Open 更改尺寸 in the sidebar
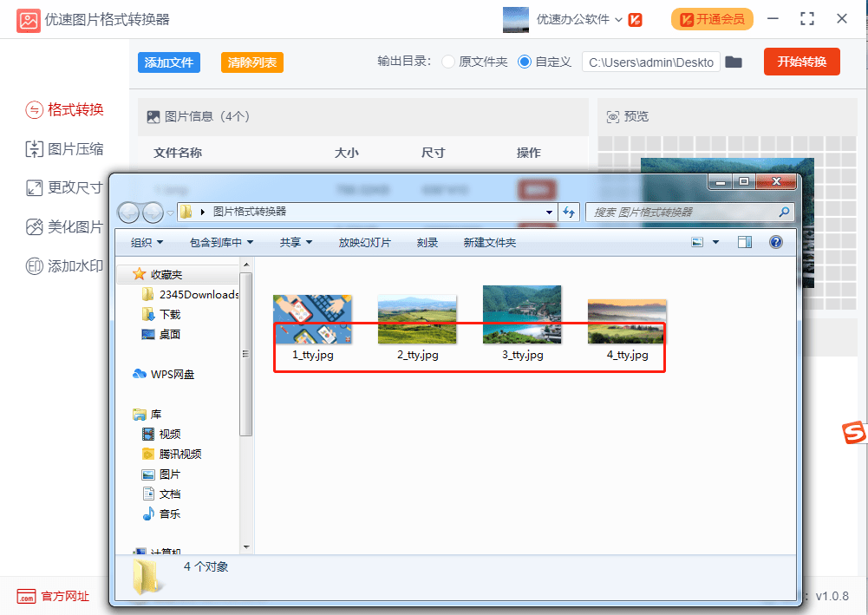 65,187
